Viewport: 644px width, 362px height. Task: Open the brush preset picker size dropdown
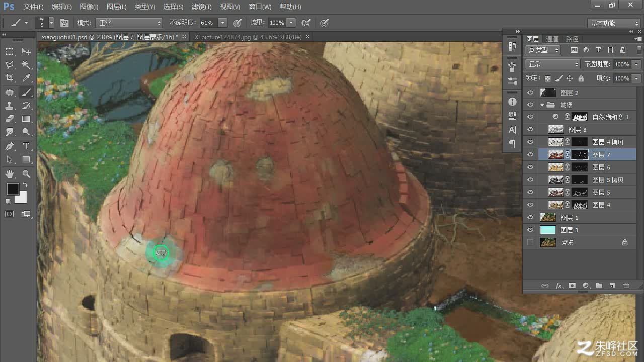pos(51,23)
